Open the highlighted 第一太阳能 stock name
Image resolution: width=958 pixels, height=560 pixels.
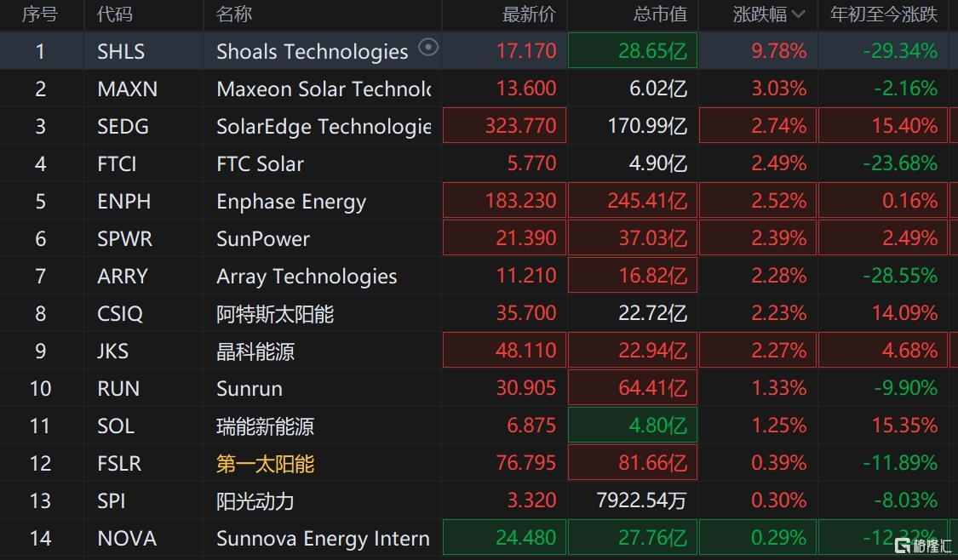[265, 464]
